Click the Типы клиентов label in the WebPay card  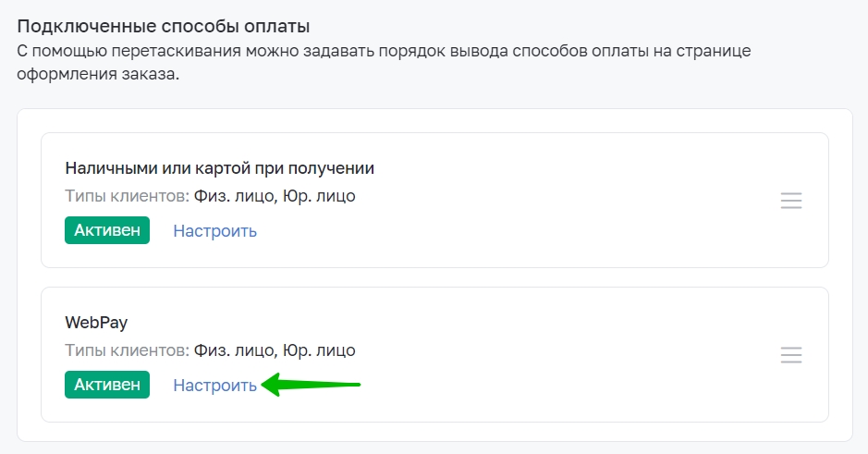point(128,350)
